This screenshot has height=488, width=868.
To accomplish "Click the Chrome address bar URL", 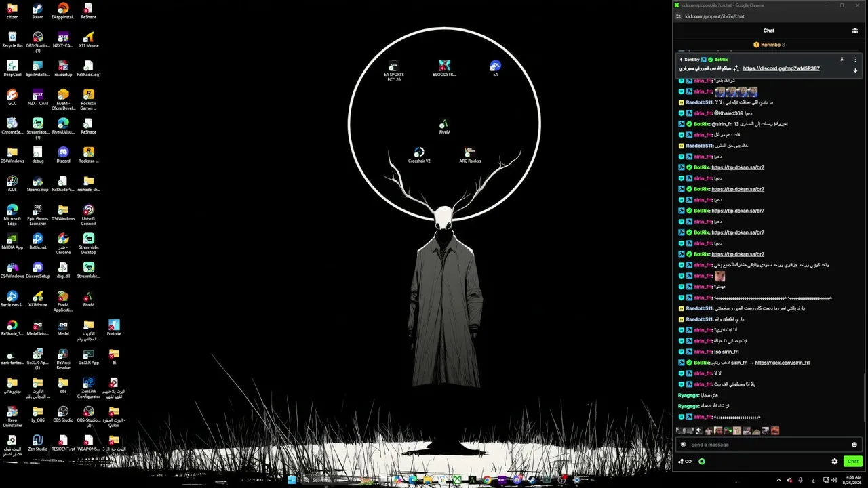I will pos(714,16).
